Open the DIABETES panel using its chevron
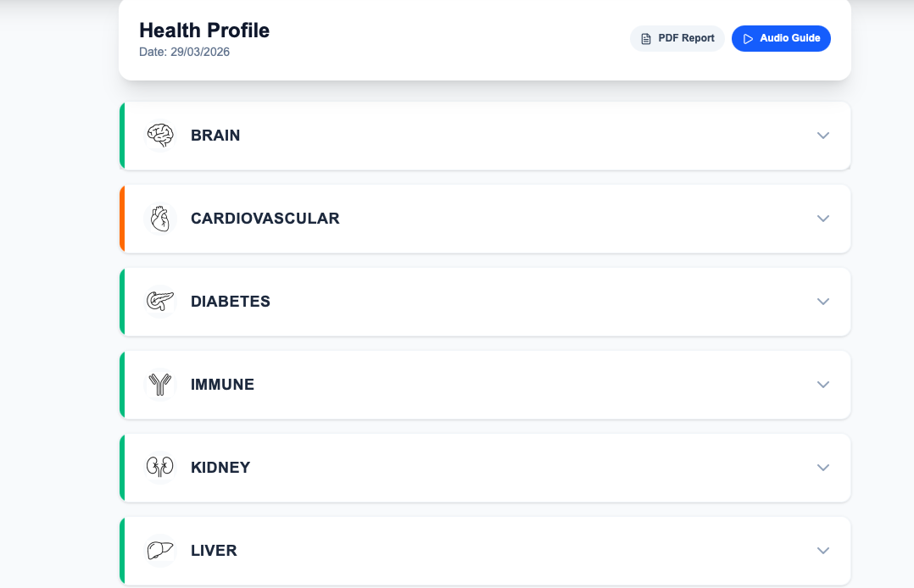This screenshot has height=588, width=914. [822, 301]
